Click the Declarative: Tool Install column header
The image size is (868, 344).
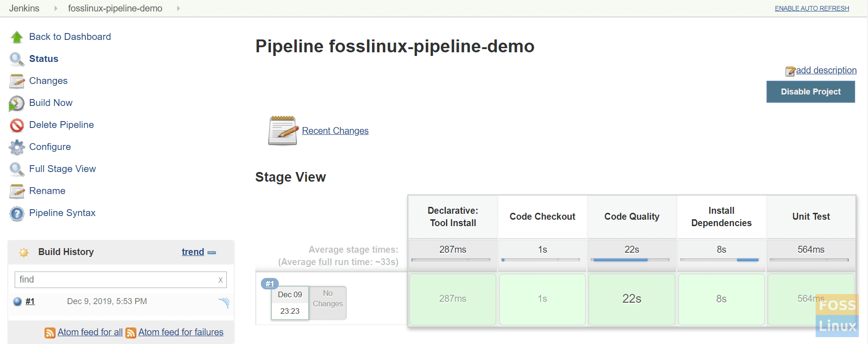pyautogui.click(x=453, y=216)
